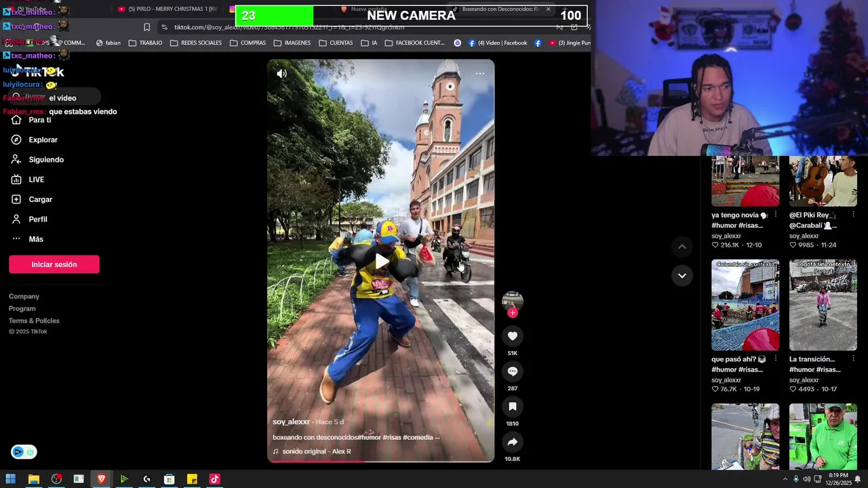
Task: Open options for 'que pasó ahí?' video
Action: pos(775,359)
